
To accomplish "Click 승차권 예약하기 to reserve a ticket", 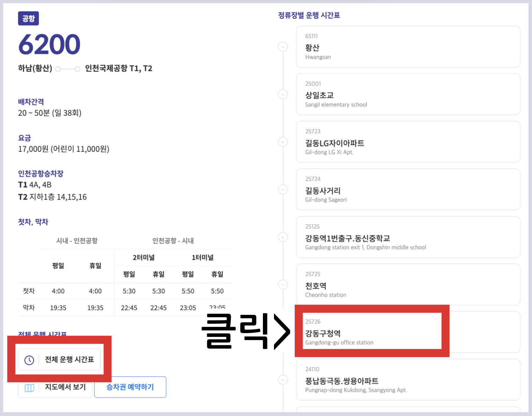I will tap(130, 387).
